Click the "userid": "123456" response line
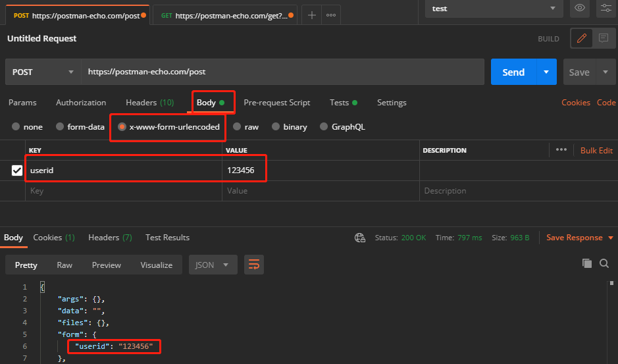Image resolution: width=618 pixels, height=364 pixels. [114, 346]
